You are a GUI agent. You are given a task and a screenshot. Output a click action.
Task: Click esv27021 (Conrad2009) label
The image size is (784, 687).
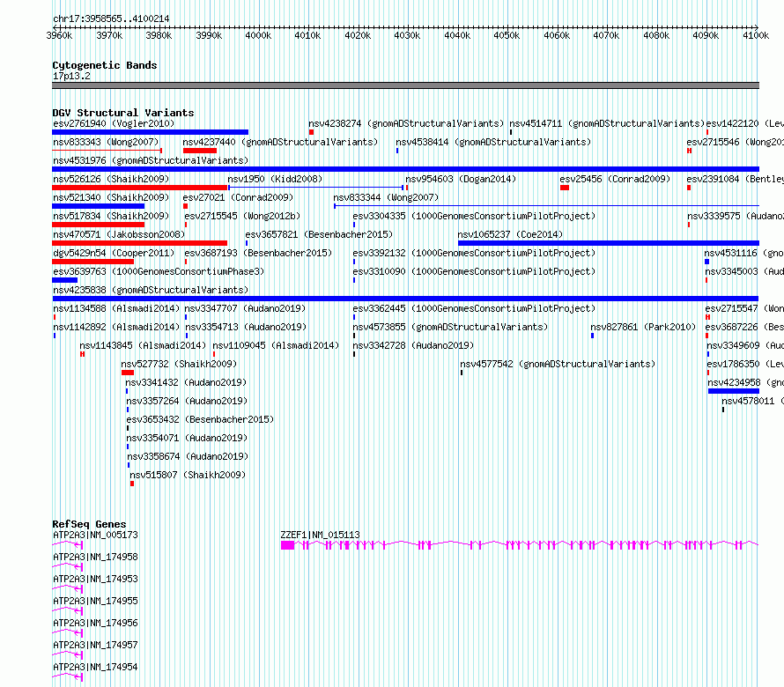(238, 197)
